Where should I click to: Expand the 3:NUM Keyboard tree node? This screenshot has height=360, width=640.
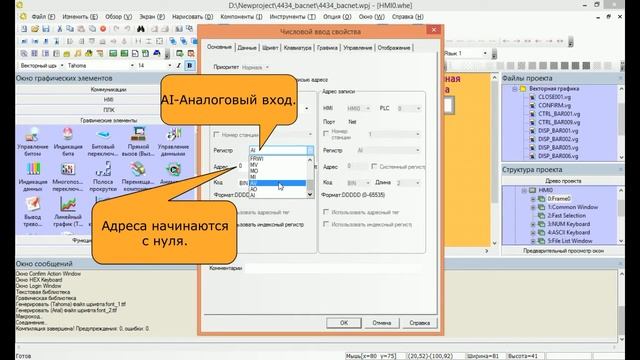[x=533, y=224]
